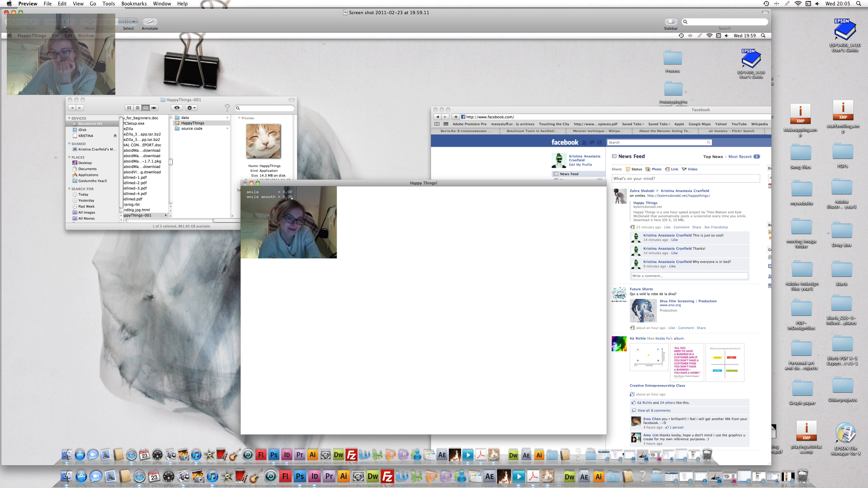Open the search options magnifier in Preview's search field
The image size is (868, 488).
tap(685, 22)
